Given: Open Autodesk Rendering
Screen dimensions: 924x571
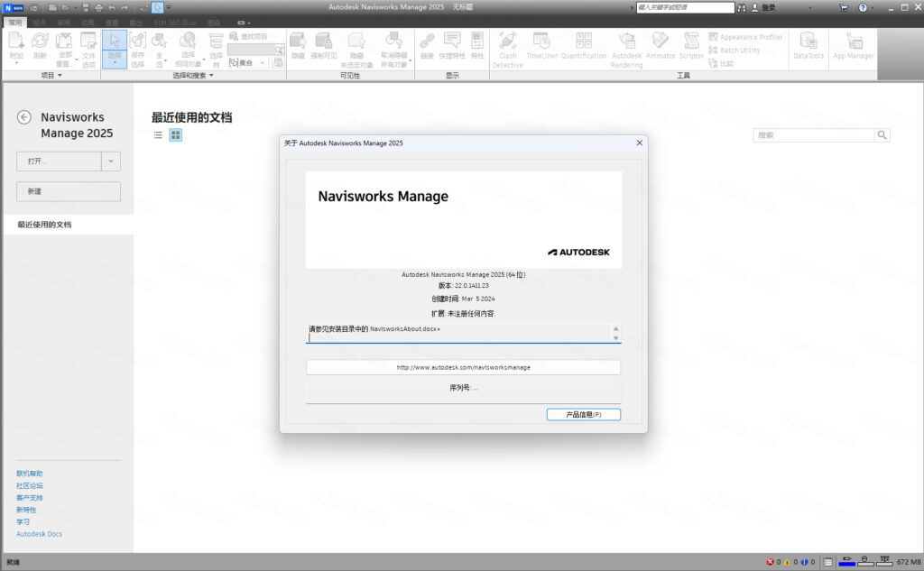Looking at the screenshot, I should (x=626, y=43).
